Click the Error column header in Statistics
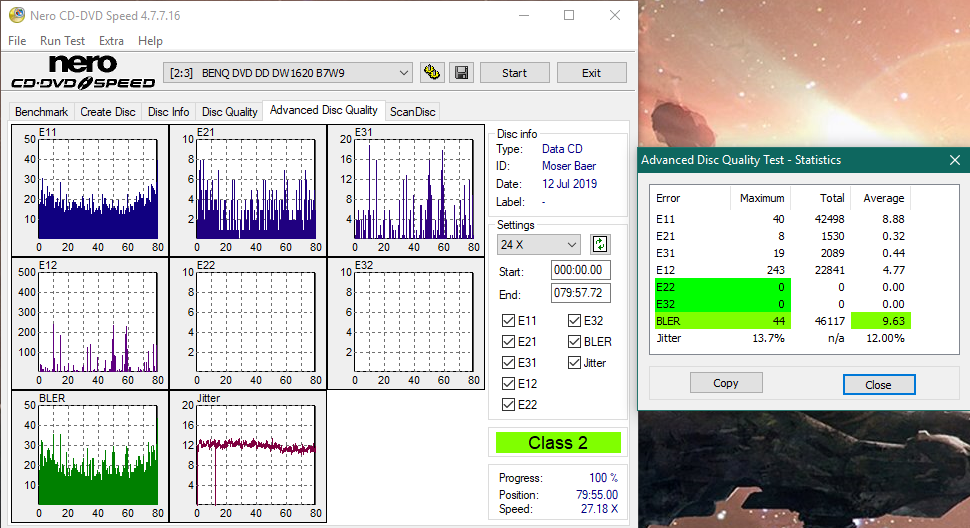Screen dimensions: 970x528 [x=690, y=198]
